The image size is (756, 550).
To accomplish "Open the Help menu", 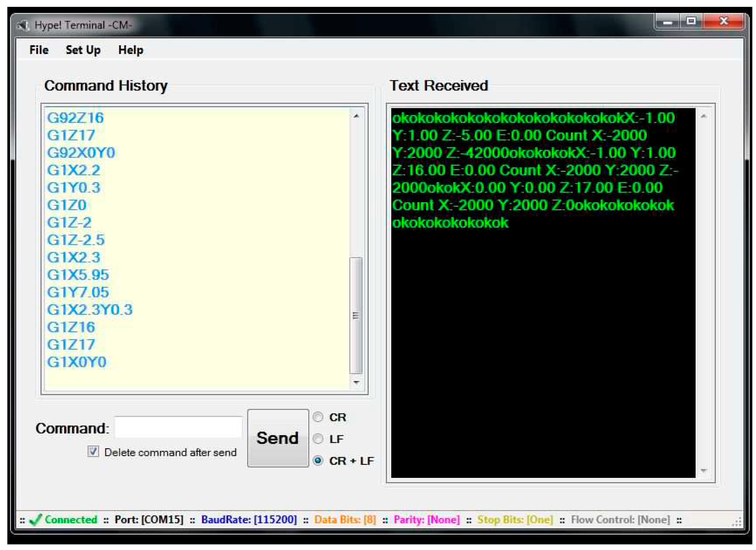I will point(131,50).
